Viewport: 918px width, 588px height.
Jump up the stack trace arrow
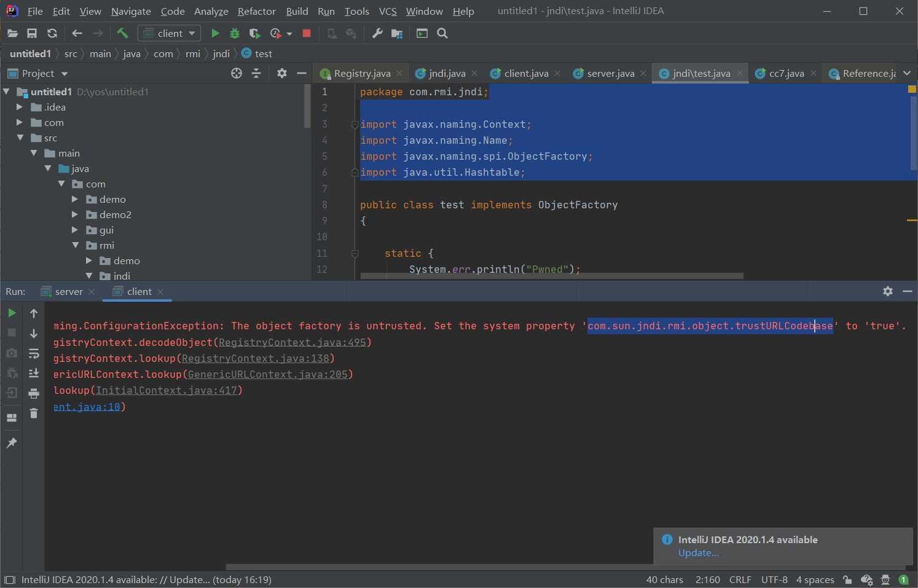[x=34, y=313]
